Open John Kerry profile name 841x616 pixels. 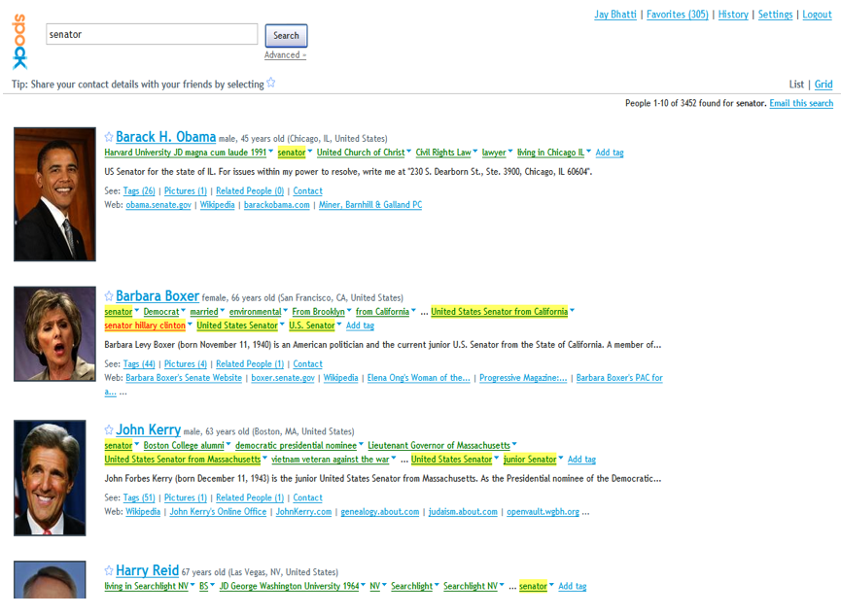tap(148, 430)
